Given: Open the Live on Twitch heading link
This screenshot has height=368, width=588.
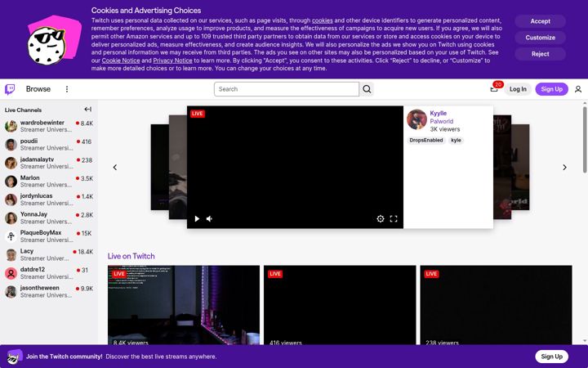Looking at the screenshot, I should coord(131,256).
